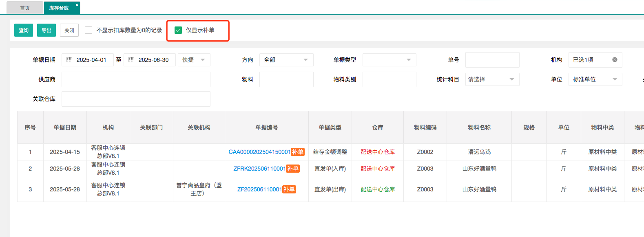Click into the 供应商 input field
644x237 pixels.
click(x=136, y=79)
